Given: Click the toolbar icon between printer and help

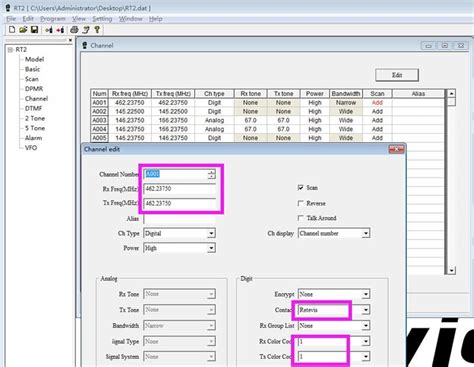Looking at the screenshot, I should pos(86,30).
